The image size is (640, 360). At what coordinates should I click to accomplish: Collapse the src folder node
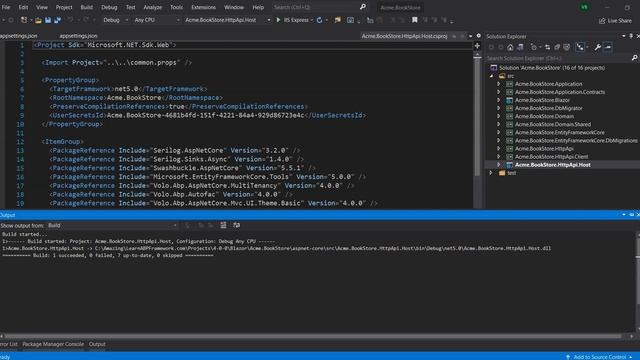(x=491, y=76)
